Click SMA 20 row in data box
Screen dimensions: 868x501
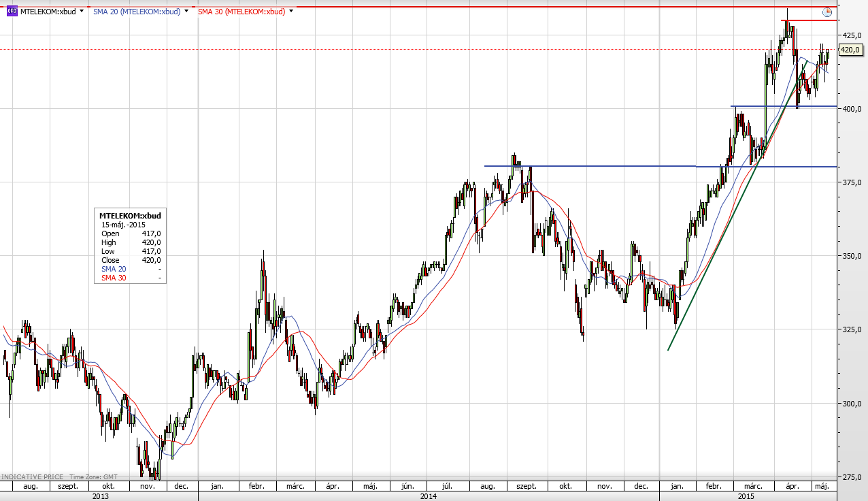coord(131,269)
